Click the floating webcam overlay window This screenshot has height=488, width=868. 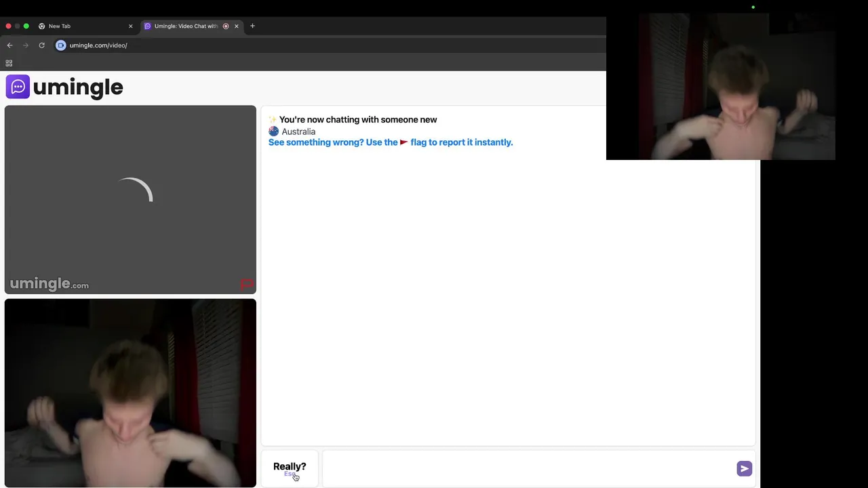721,87
